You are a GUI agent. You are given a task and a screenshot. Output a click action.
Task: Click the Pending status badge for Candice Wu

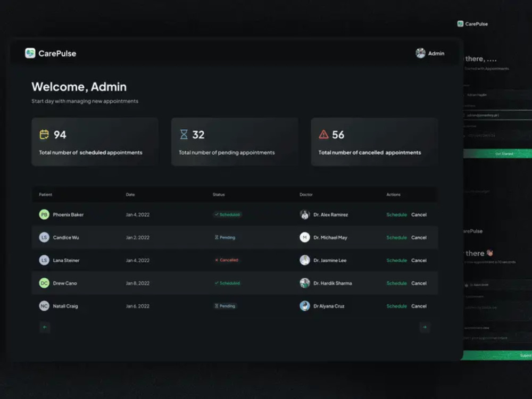[225, 237]
